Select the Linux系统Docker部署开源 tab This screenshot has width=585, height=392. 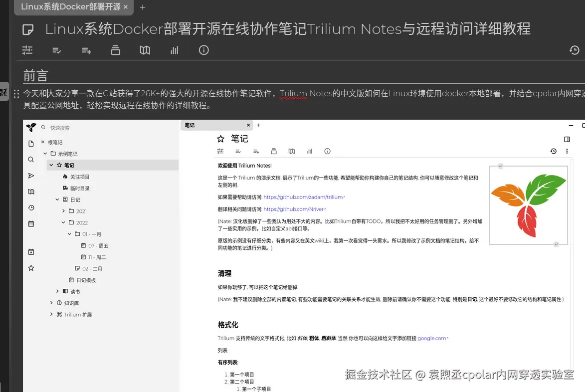[x=70, y=6]
